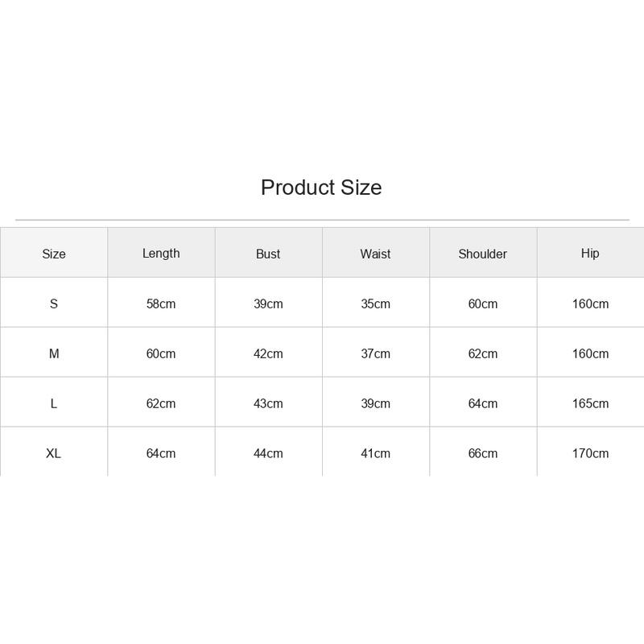Screen dimensions: 644x644
Task: Select the Length column header
Action: [x=161, y=254]
